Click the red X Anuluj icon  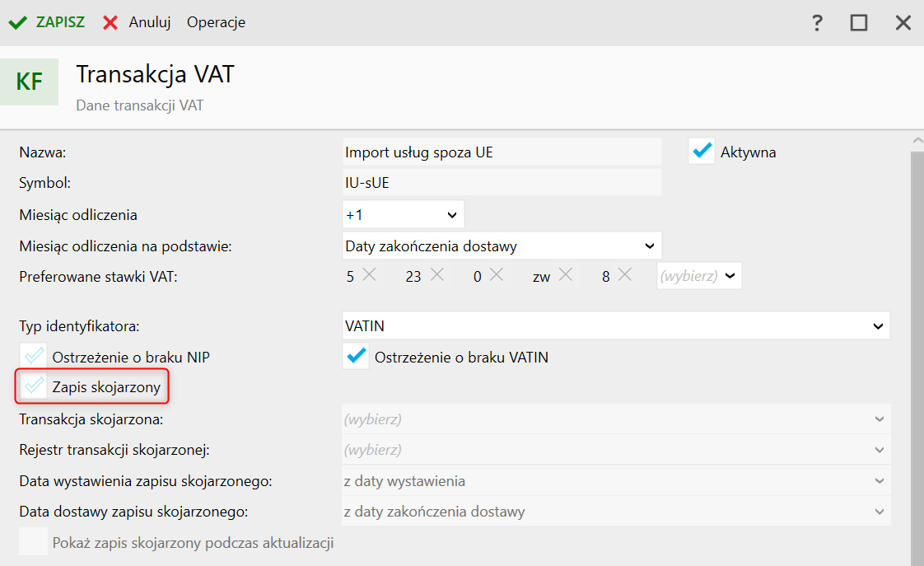coord(110,23)
